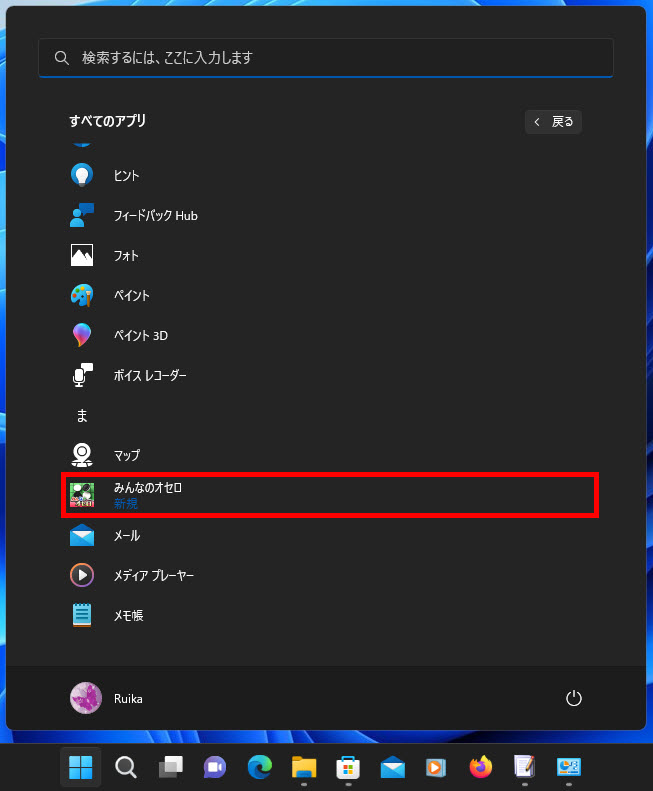Launch ペイント 3D
The height and width of the screenshot is (791, 653).
pos(140,336)
